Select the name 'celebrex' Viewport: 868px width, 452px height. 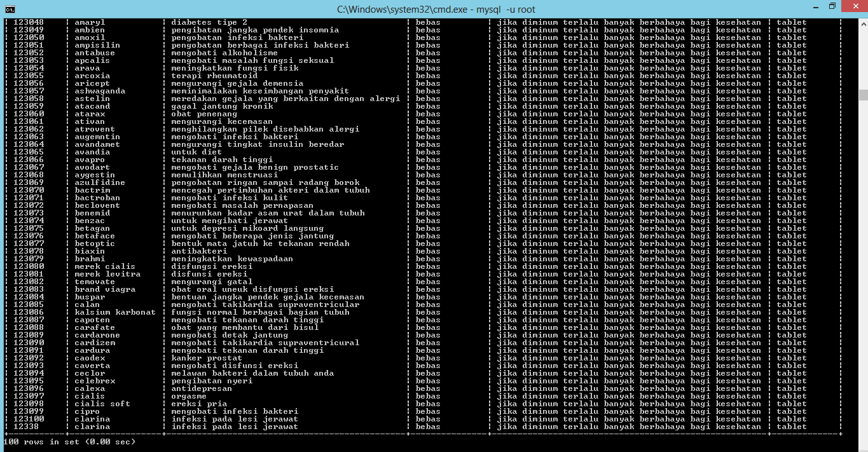pos(95,381)
